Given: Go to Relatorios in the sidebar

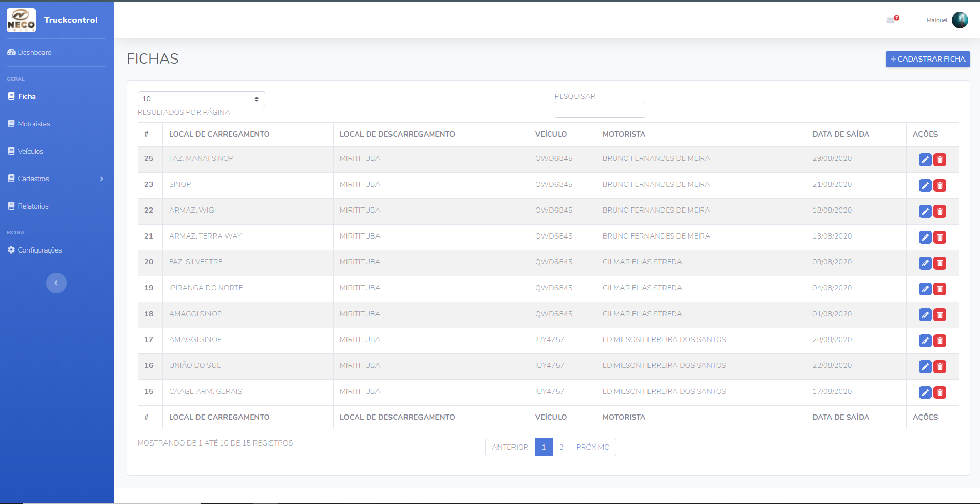Looking at the screenshot, I should [33, 206].
